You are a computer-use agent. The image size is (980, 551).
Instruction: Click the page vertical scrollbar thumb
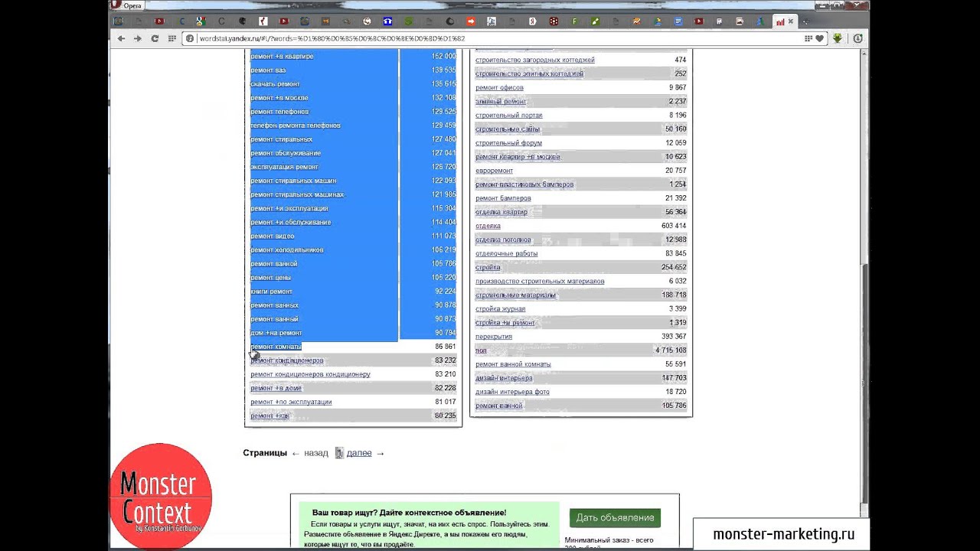[x=865, y=383]
